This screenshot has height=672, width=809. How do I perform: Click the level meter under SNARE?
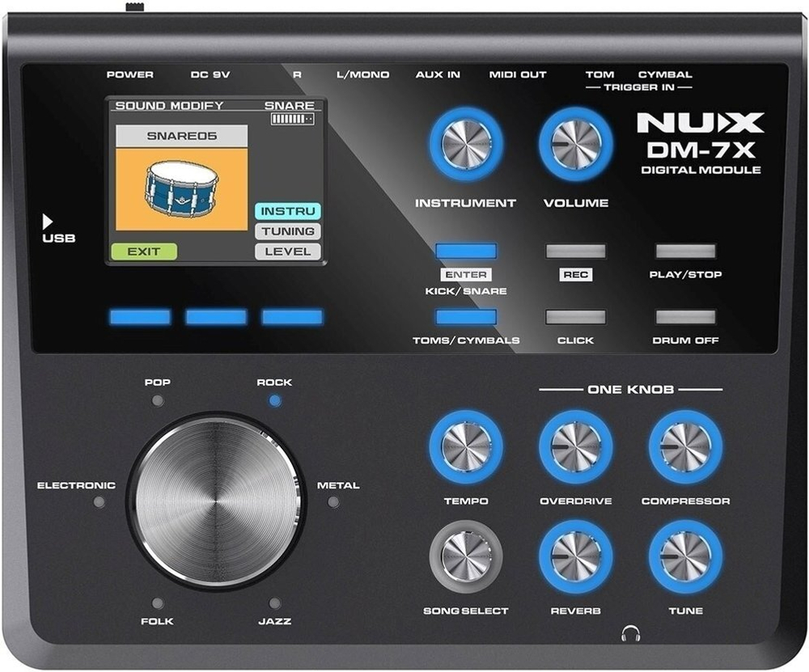tap(293, 119)
